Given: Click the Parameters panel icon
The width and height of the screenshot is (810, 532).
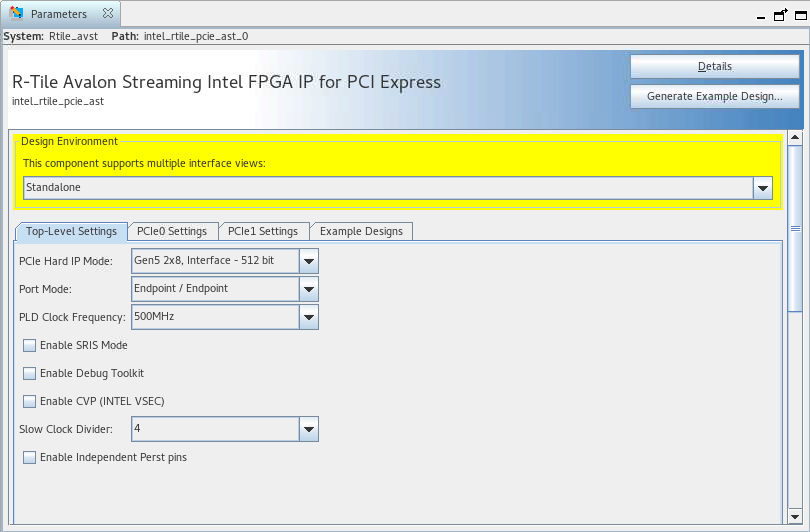Looking at the screenshot, I should (17, 14).
